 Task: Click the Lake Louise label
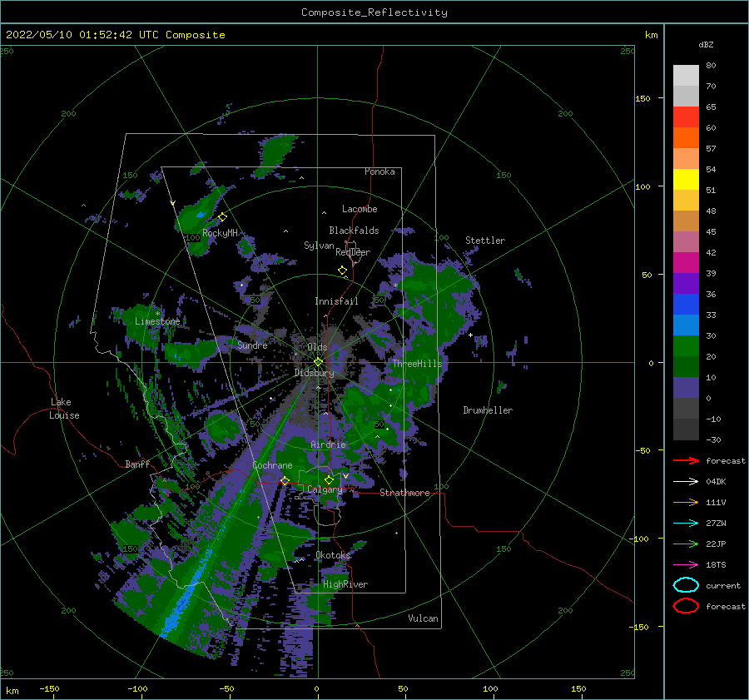click(x=64, y=409)
